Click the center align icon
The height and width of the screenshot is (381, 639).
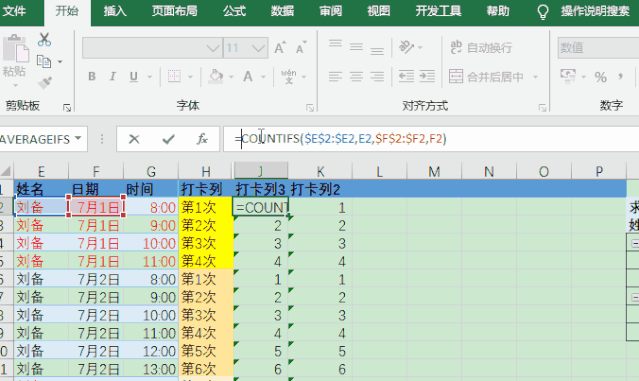tap(356, 76)
